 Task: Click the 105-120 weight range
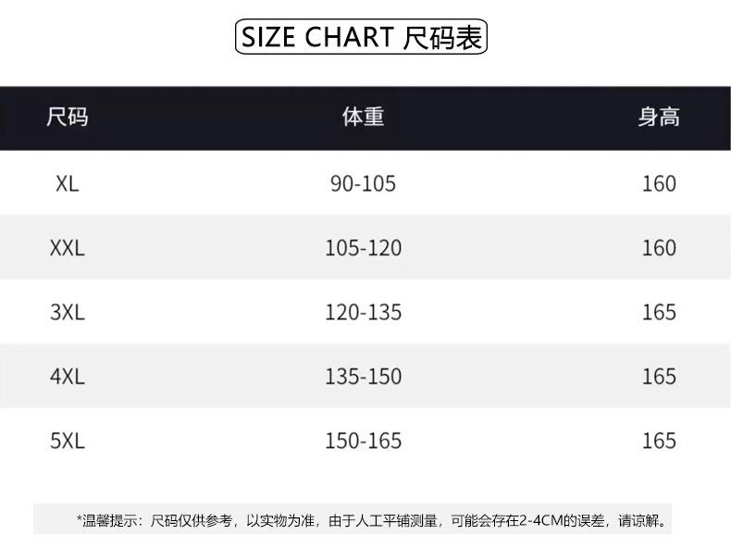[x=363, y=248]
